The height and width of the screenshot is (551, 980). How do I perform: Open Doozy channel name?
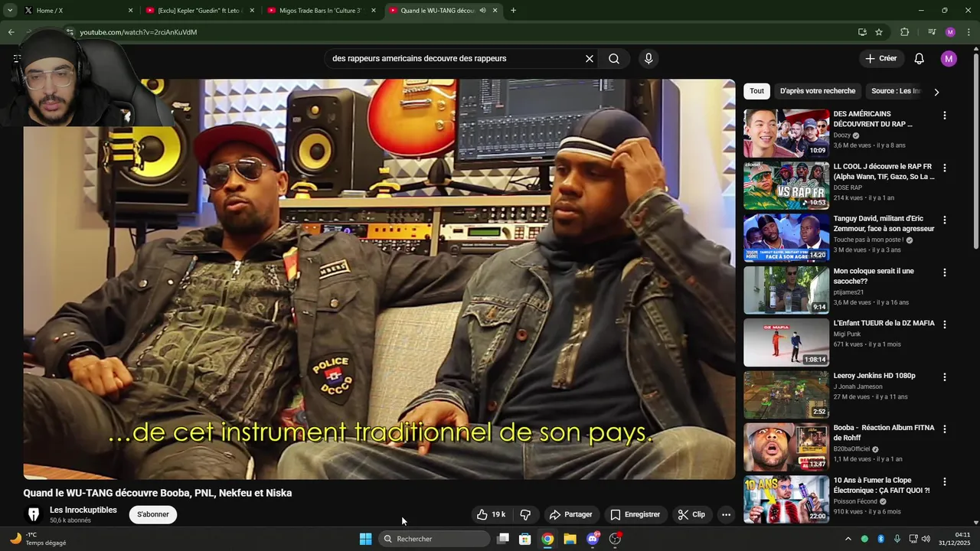tap(841, 135)
